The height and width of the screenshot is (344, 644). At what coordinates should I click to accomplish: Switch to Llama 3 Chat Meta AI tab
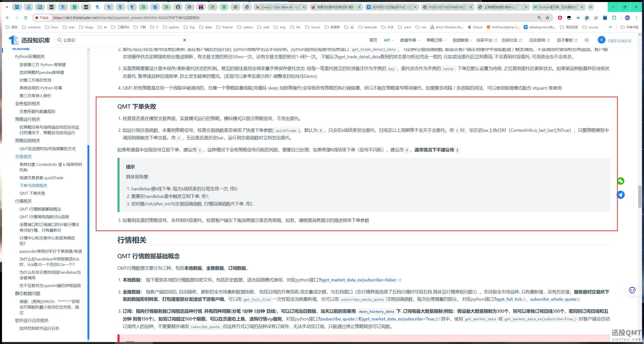280,7
